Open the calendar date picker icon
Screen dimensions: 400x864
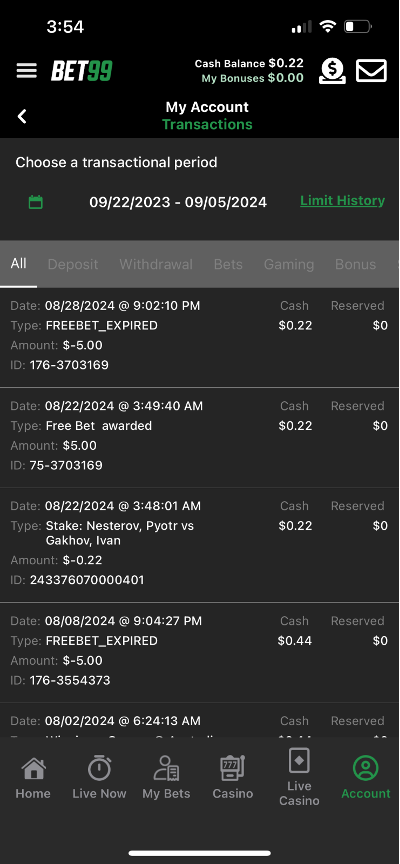pyautogui.click(x=36, y=202)
